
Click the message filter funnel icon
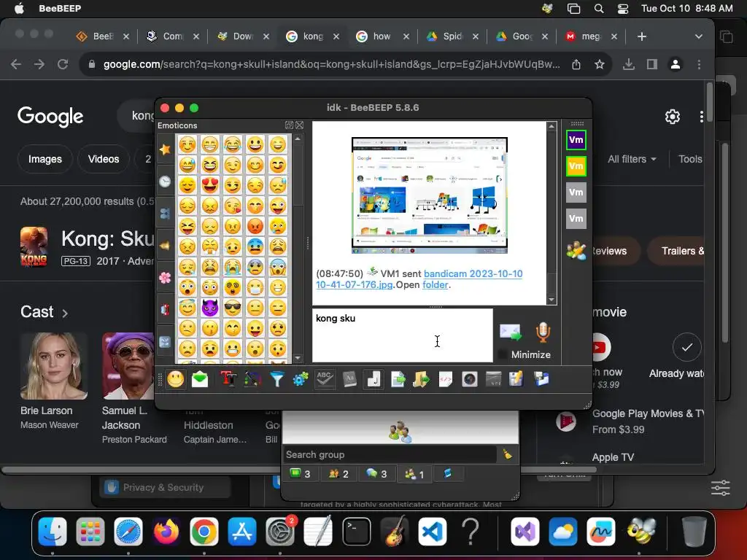(x=276, y=379)
